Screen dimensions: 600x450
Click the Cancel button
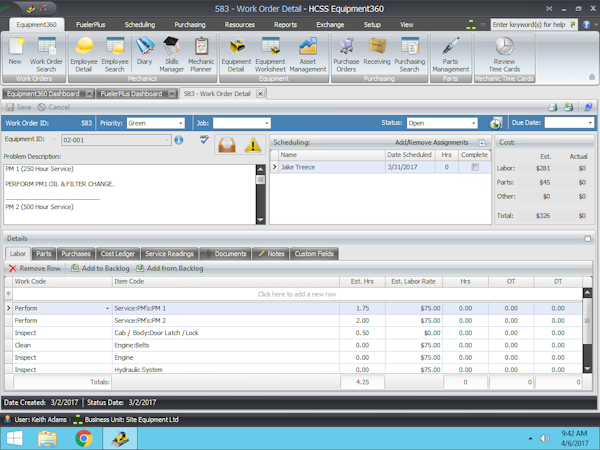pyautogui.click(x=54, y=107)
